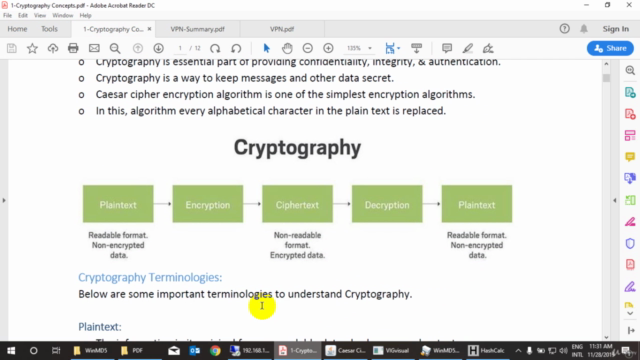Click the Cryptography Terminologies heading
The image size is (640, 360).
tap(150, 278)
